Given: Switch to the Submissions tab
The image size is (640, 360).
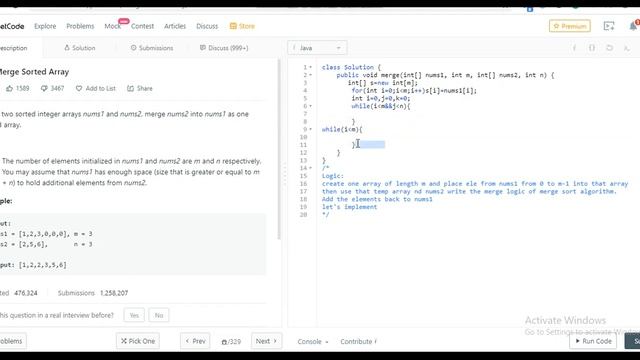Looking at the screenshot, I should point(152,48).
